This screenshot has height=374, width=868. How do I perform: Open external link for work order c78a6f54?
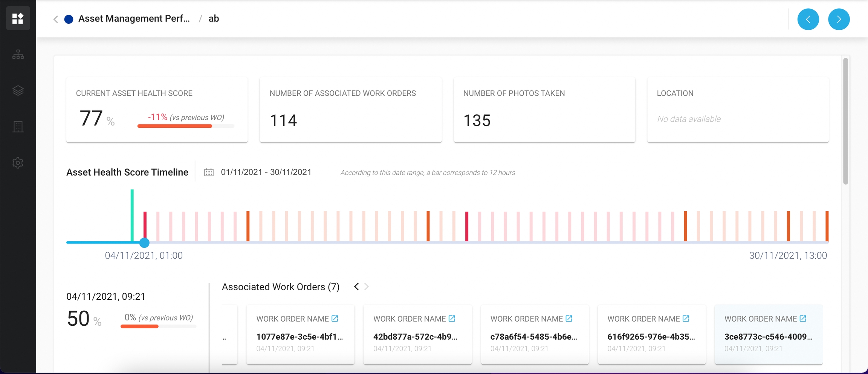pyautogui.click(x=569, y=319)
